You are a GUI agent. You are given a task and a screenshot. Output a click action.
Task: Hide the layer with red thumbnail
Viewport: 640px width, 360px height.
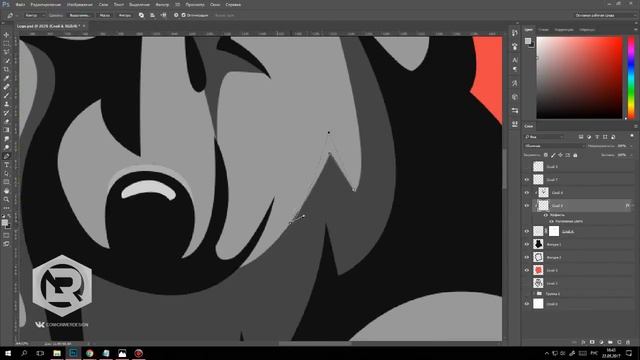point(527,270)
